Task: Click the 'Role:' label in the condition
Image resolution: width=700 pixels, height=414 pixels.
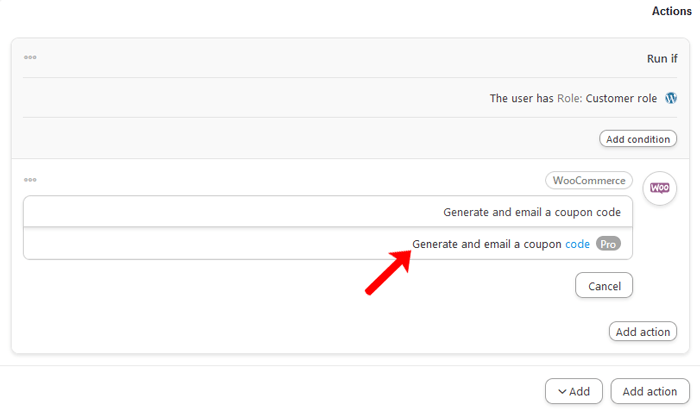Action: [x=569, y=99]
